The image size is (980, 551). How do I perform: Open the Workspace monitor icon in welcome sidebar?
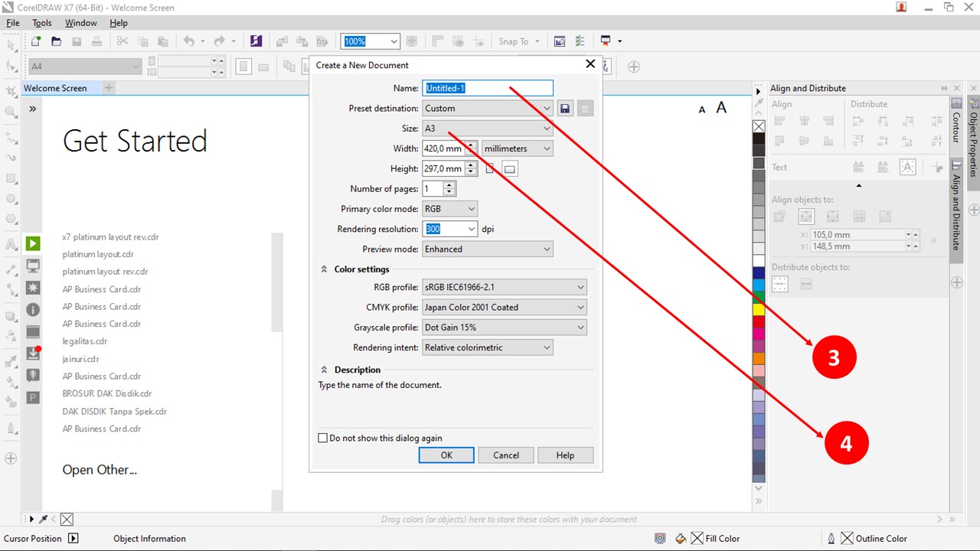(33, 266)
